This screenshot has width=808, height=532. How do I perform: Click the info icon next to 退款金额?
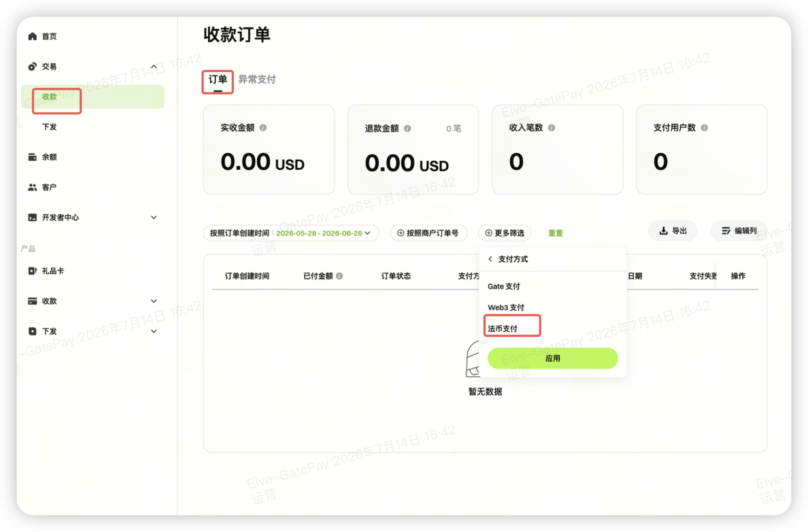coord(407,129)
